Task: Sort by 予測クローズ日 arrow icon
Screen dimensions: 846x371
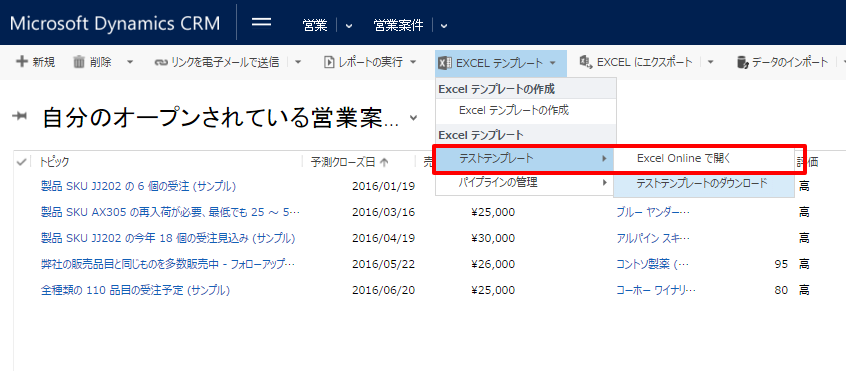Action: 384,162
